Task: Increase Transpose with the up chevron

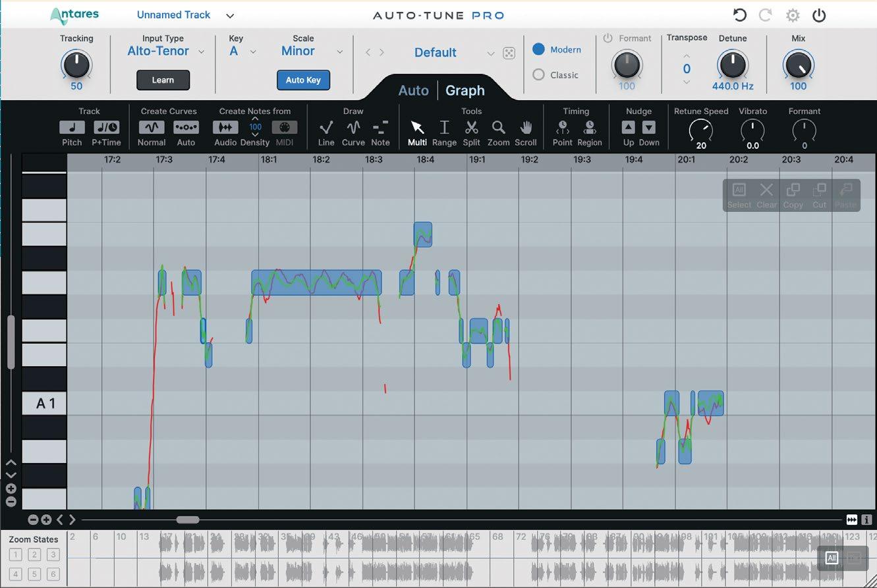Action: pos(687,56)
